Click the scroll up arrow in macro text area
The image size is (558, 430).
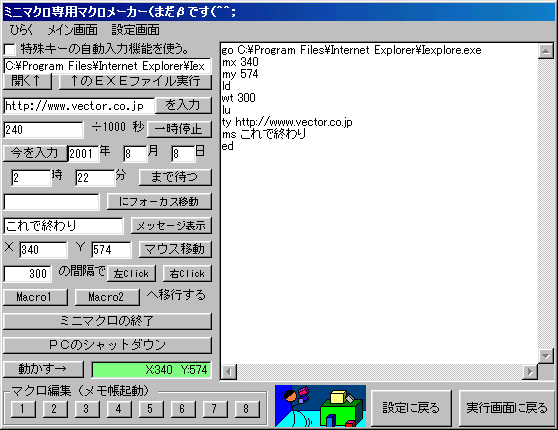tap(546, 51)
